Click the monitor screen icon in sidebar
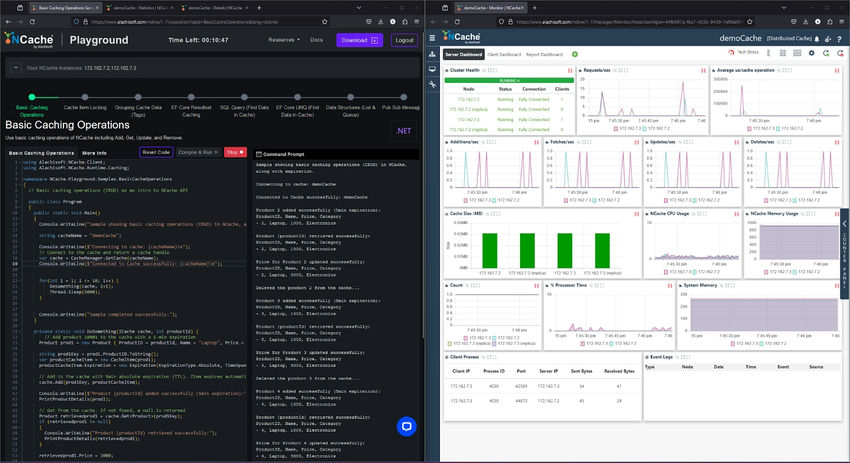Image resolution: width=850 pixels, height=463 pixels. click(431, 71)
